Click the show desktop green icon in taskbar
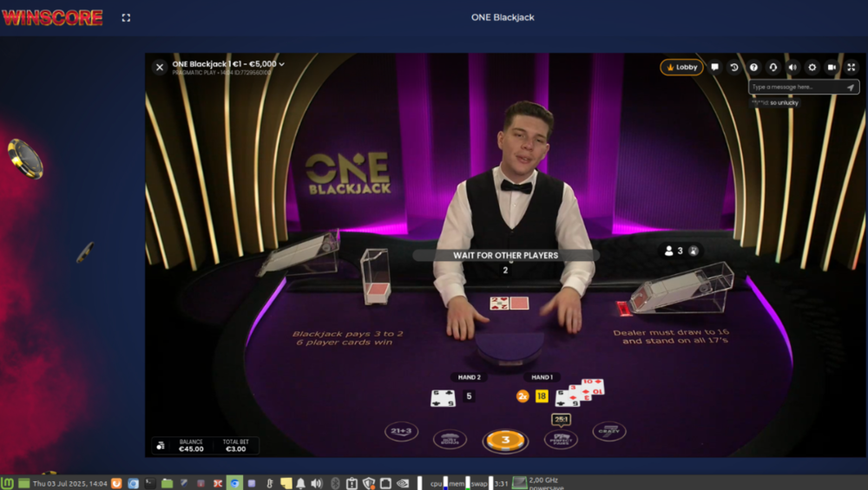This screenshot has height=490, width=868. pyautogui.click(x=23, y=483)
